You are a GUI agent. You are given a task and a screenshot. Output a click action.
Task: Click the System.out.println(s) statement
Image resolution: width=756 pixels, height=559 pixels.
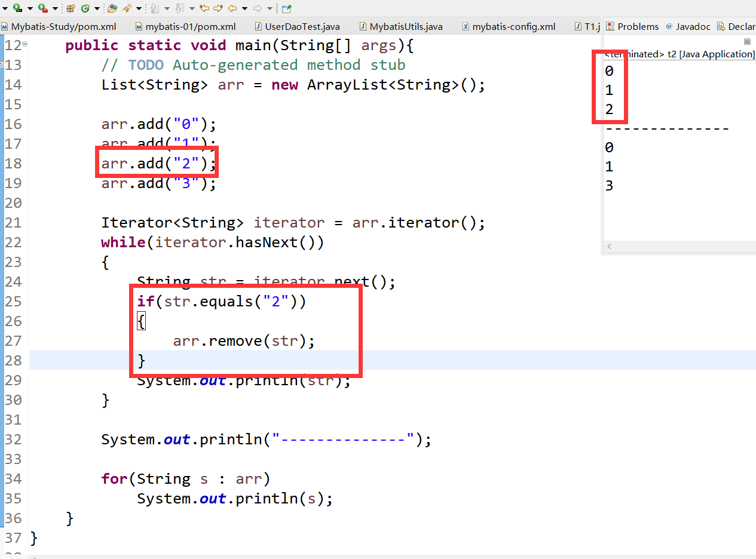pos(235,499)
